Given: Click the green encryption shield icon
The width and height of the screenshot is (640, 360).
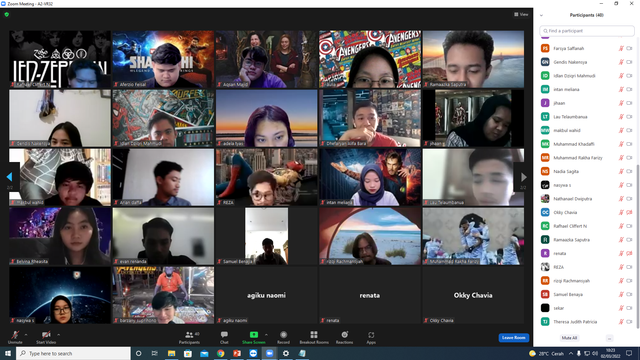Looking at the screenshot, I should coord(7,14).
